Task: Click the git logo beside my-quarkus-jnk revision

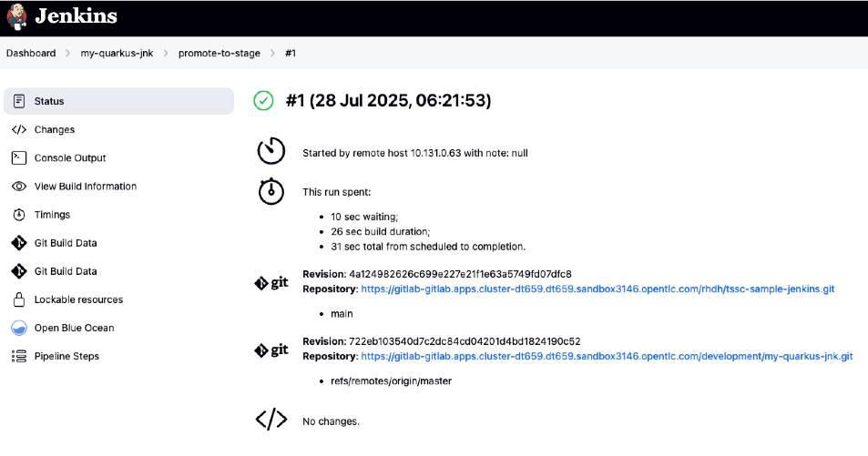Action: [x=271, y=350]
